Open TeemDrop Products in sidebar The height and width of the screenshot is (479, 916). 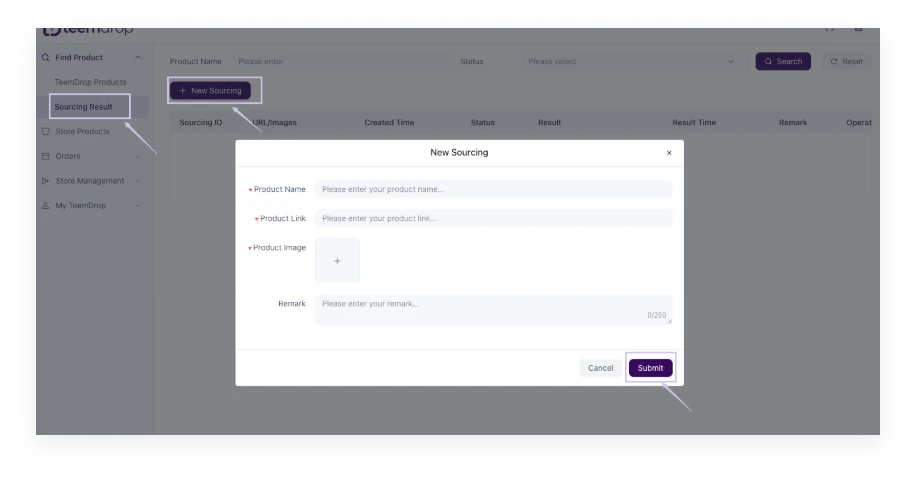90,82
